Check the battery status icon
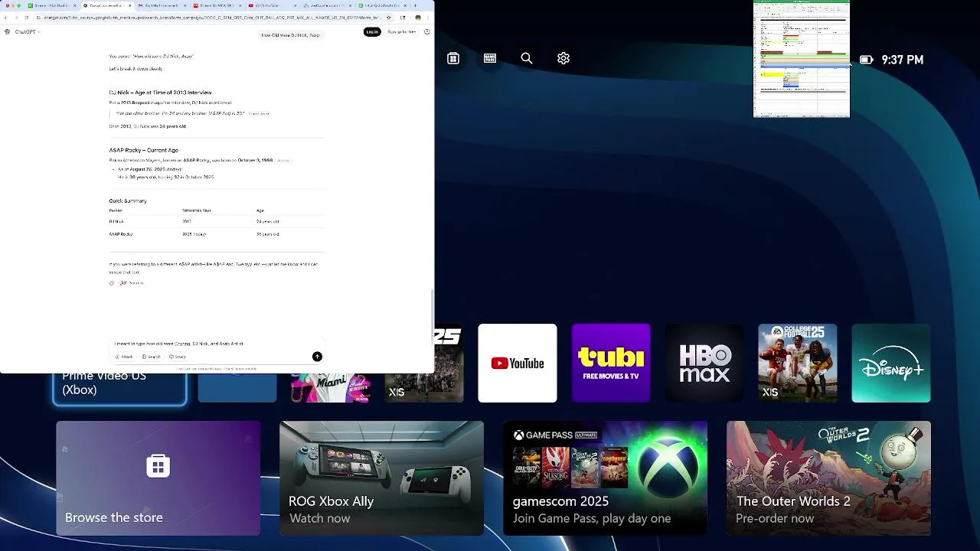 click(x=866, y=60)
